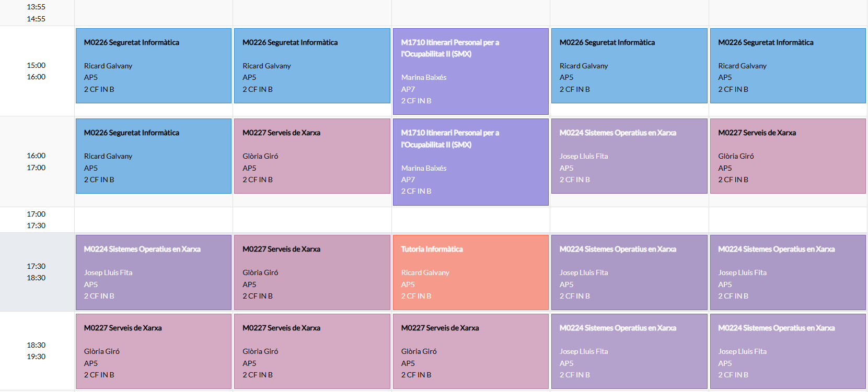Select first-column 17:30 M0224 Sistemes Operatius
Screen dimensions: 868x392
[x=153, y=272]
